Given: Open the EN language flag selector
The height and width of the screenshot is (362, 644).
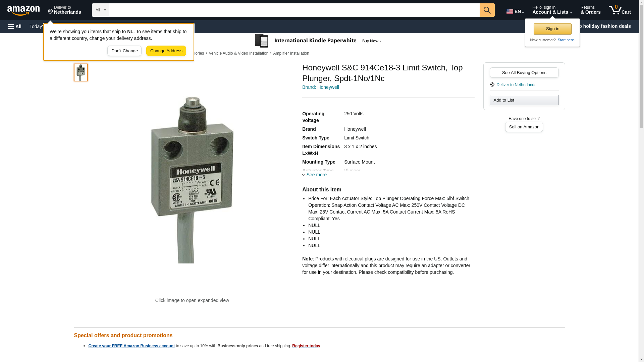Looking at the screenshot, I should (515, 11).
